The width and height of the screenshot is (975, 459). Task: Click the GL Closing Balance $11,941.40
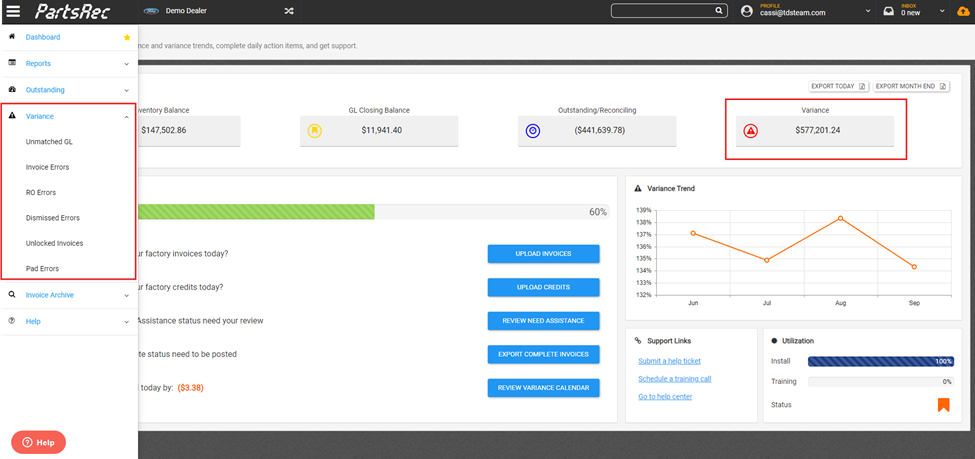click(384, 131)
